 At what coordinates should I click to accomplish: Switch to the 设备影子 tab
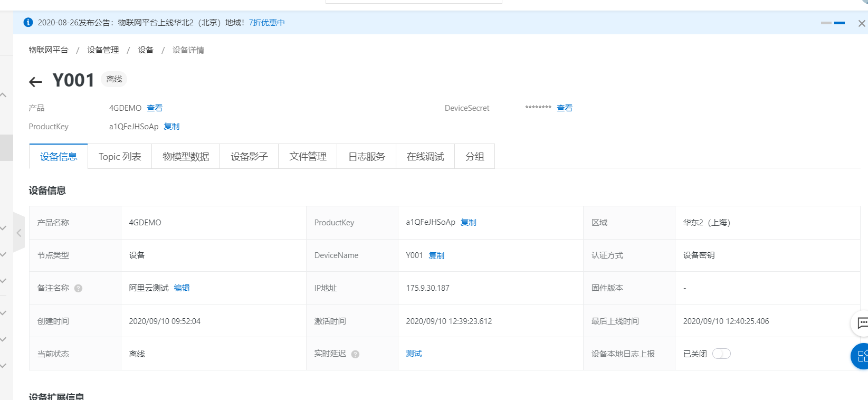tap(249, 157)
